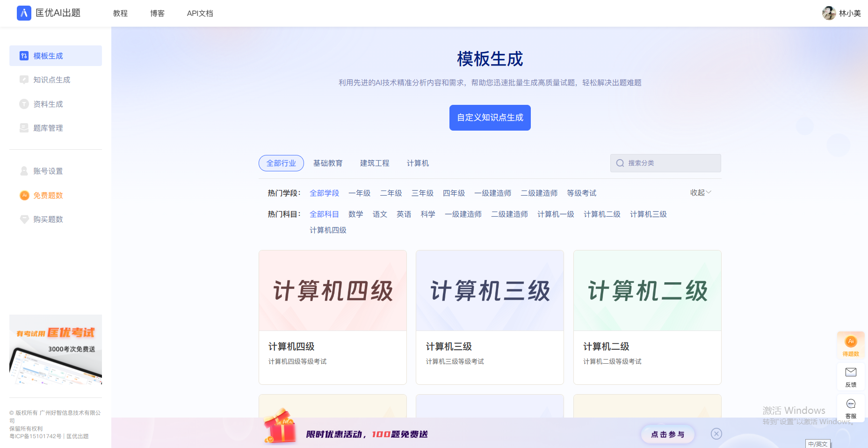Open the 计算机三级 template card image
Viewport: 868px width, 448px height.
490,291
